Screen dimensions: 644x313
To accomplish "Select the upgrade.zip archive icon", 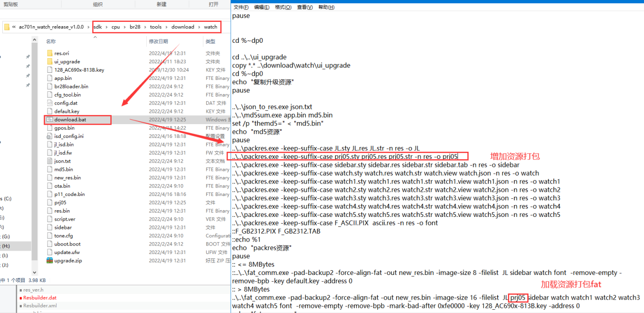I will point(50,260).
